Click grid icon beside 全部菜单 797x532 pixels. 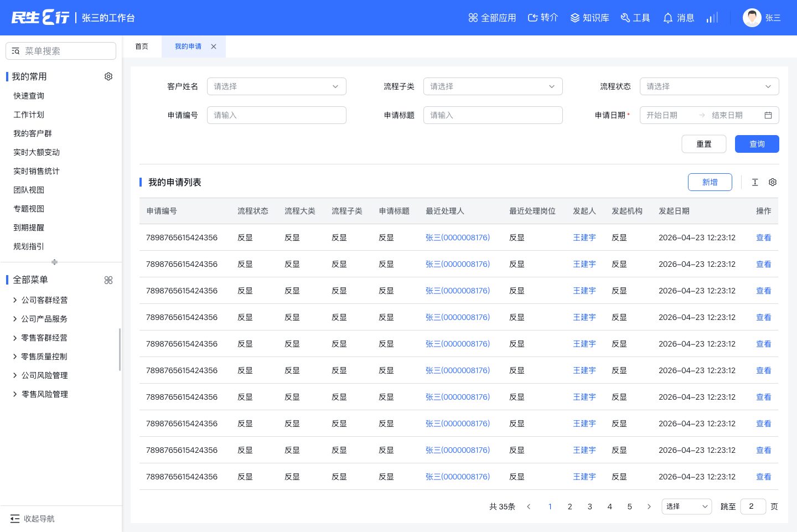click(x=108, y=280)
